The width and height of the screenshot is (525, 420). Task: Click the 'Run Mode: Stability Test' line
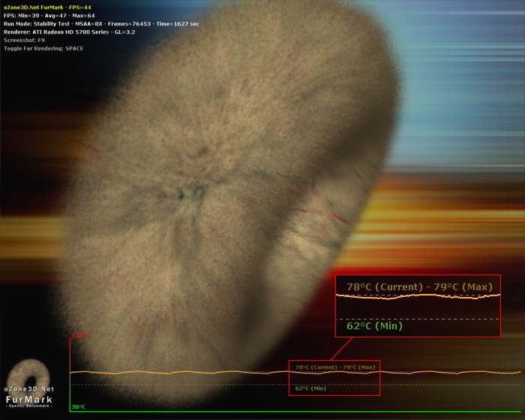click(x=101, y=24)
